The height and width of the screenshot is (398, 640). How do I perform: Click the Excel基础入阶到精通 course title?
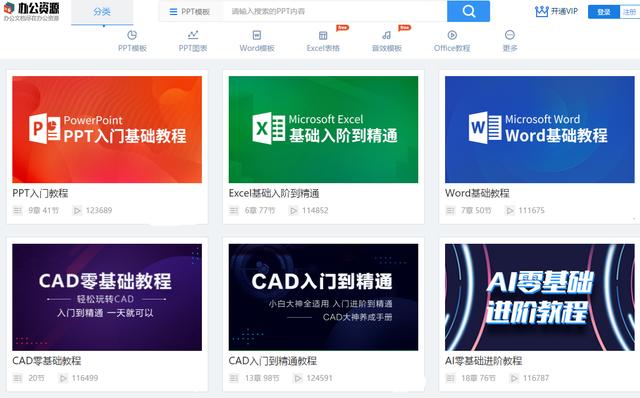(x=274, y=193)
